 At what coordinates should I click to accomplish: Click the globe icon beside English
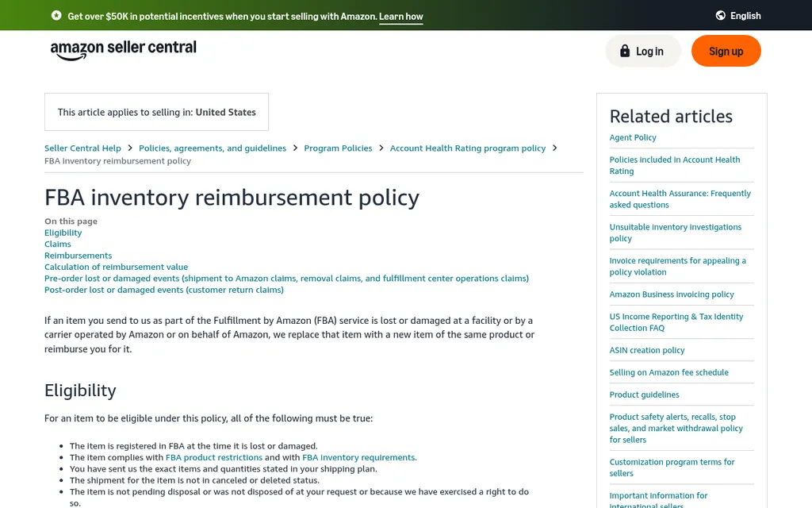[720, 16]
